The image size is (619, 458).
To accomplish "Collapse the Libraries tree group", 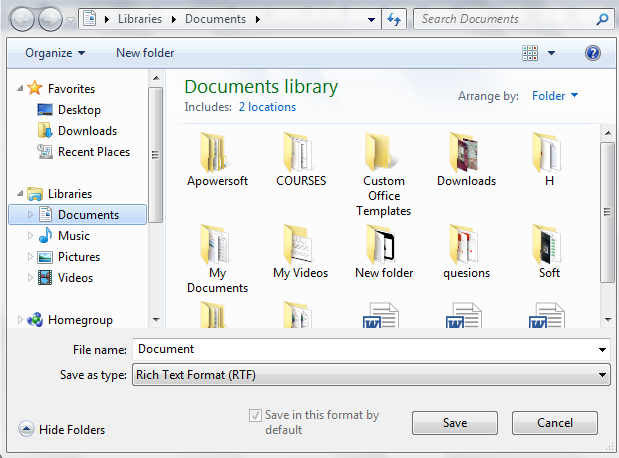I will [20, 194].
